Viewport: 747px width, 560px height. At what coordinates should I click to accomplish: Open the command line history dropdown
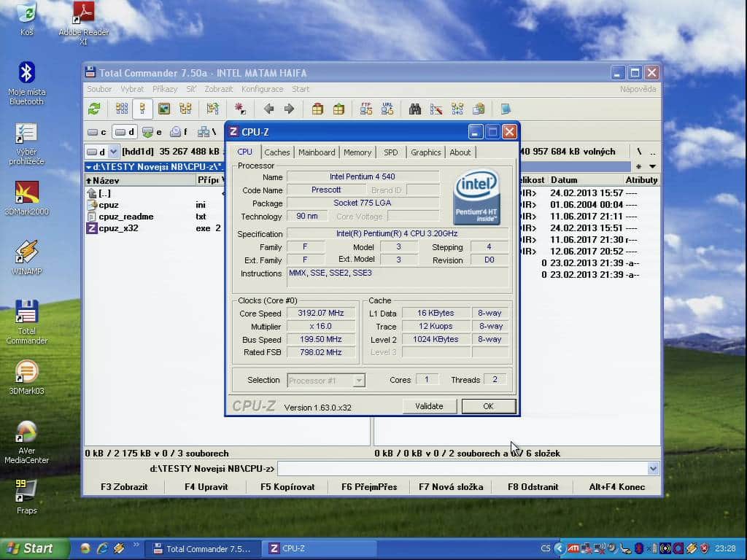pyautogui.click(x=653, y=469)
